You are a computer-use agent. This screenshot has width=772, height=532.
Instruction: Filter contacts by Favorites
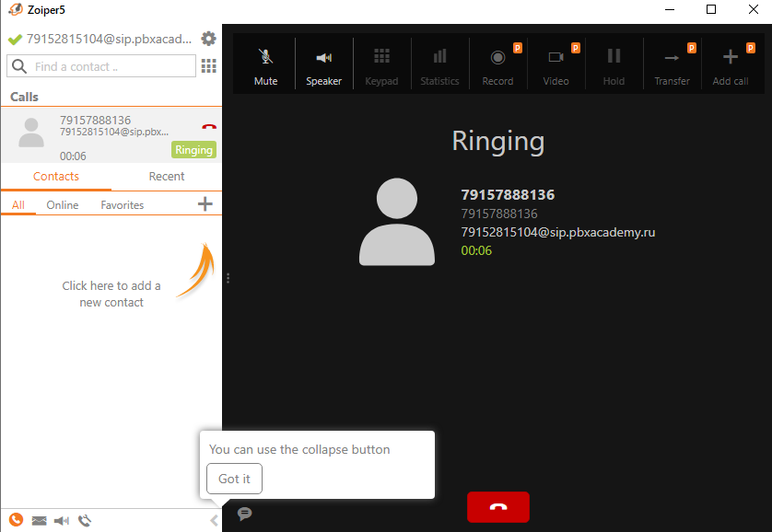click(123, 205)
